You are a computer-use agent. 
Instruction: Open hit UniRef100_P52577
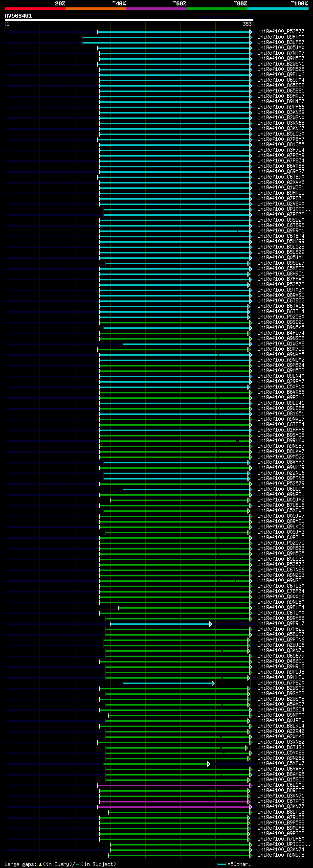(x=281, y=32)
